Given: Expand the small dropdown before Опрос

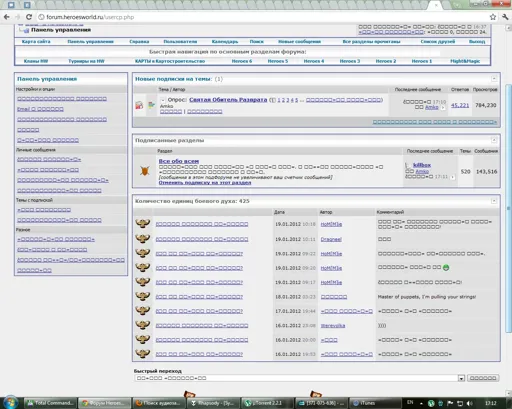Looking at the screenshot, I should tap(163, 100).
